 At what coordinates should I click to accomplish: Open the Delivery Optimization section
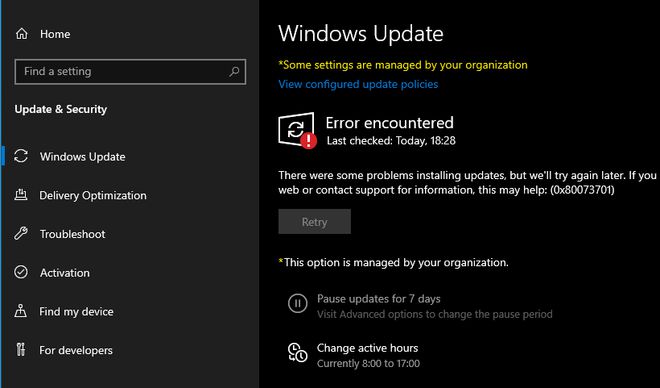click(x=93, y=195)
